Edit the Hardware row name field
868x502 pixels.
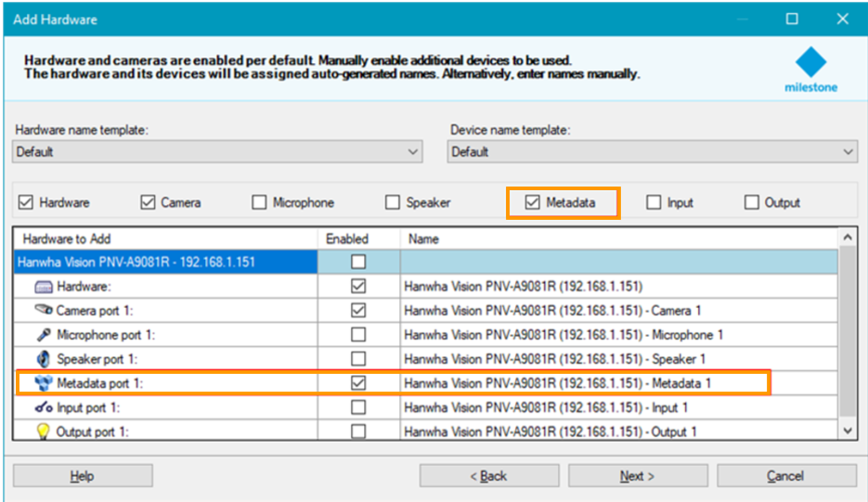pyautogui.click(x=619, y=286)
